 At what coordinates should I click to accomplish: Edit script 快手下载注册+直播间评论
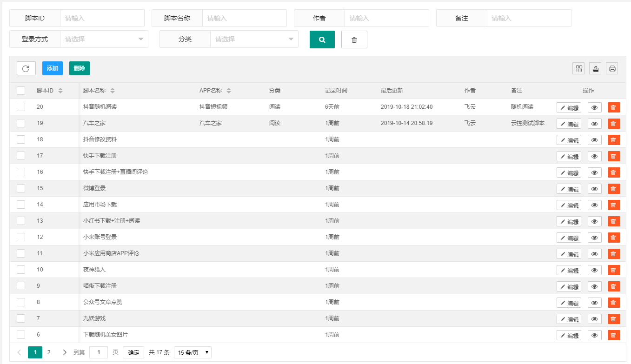coord(569,172)
